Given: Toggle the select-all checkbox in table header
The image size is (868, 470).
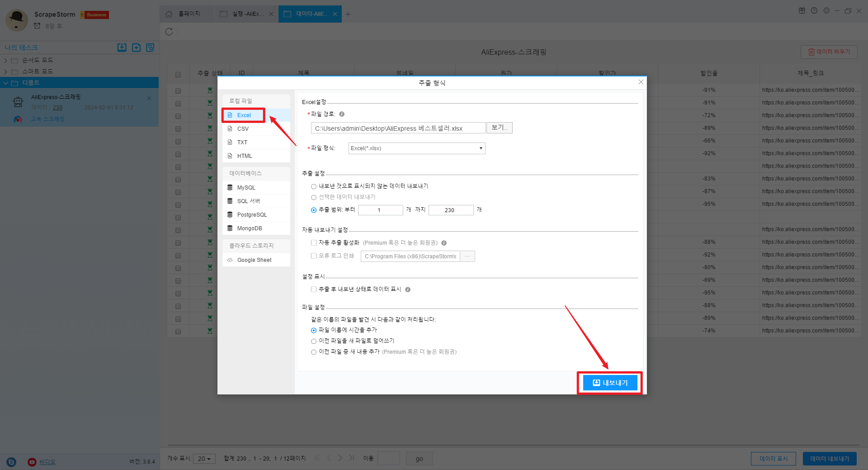Looking at the screenshot, I should click(178, 75).
